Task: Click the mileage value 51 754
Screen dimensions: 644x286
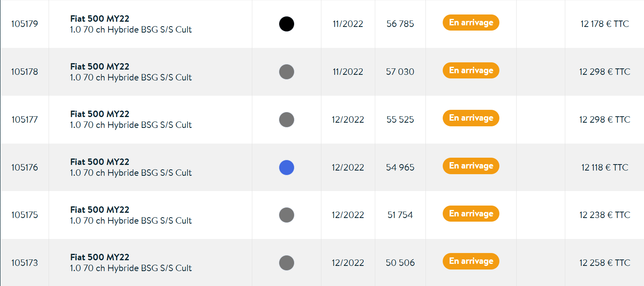Action: [x=400, y=215]
